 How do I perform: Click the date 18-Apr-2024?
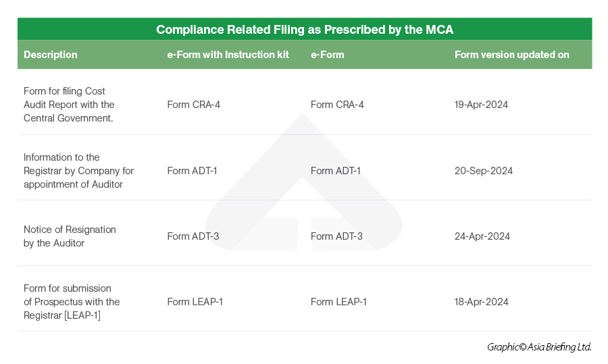coord(481,302)
